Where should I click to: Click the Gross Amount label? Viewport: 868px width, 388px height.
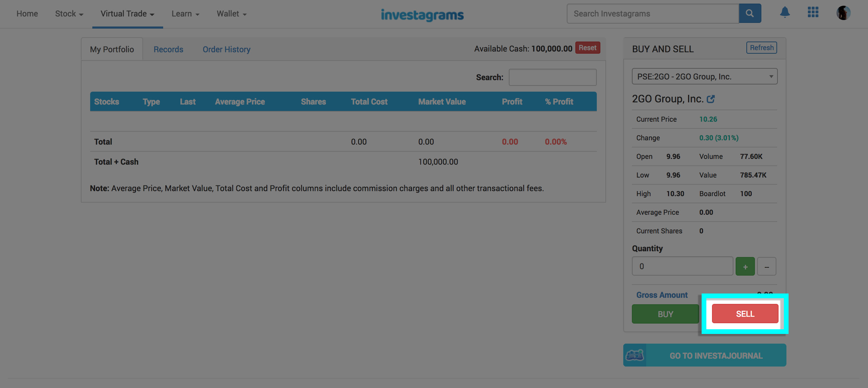(x=662, y=295)
